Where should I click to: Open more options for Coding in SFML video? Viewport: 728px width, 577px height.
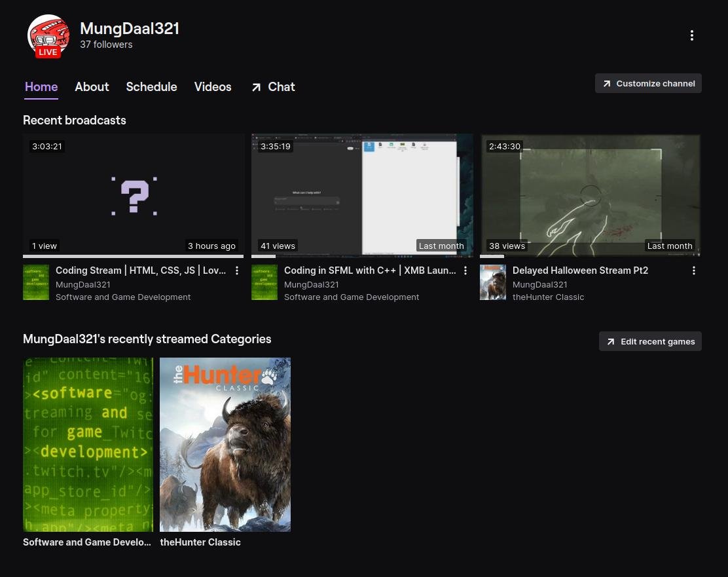(465, 270)
